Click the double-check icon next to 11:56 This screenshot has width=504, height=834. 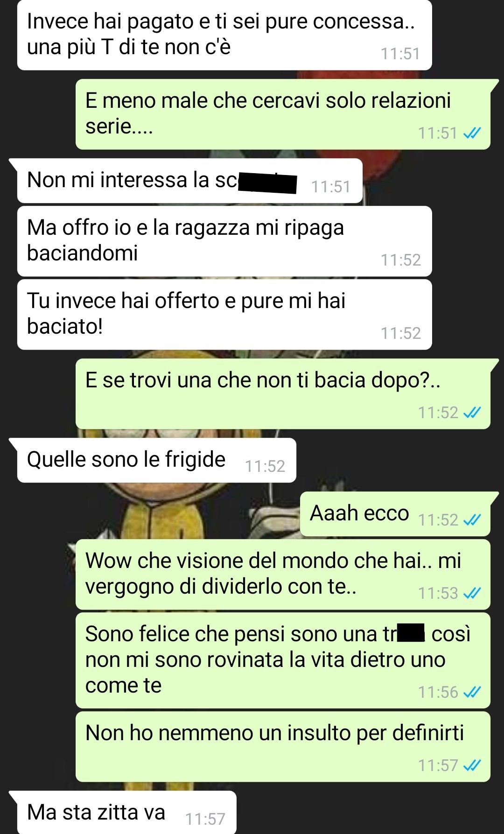[x=472, y=692]
